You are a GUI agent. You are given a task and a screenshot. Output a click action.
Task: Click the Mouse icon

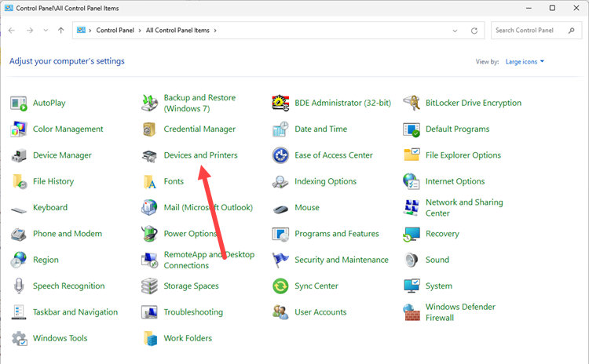(280, 209)
